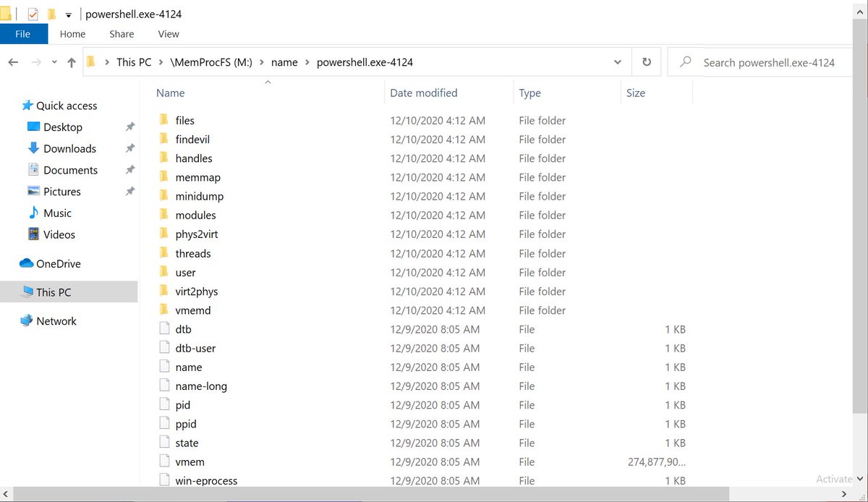Select the state file
Image resolution: width=868 pixels, height=502 pixels.
187,443
